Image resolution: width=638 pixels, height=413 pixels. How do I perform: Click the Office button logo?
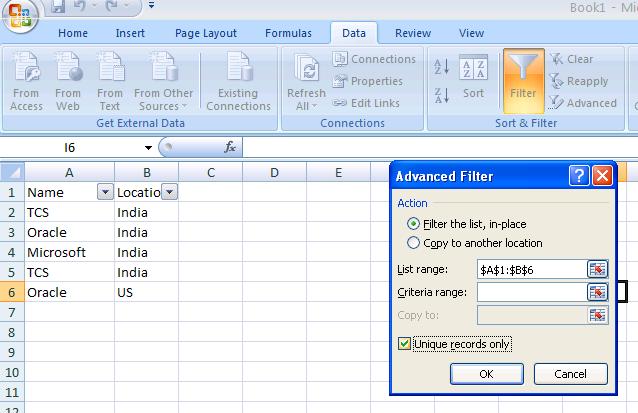tap(20, 15)
